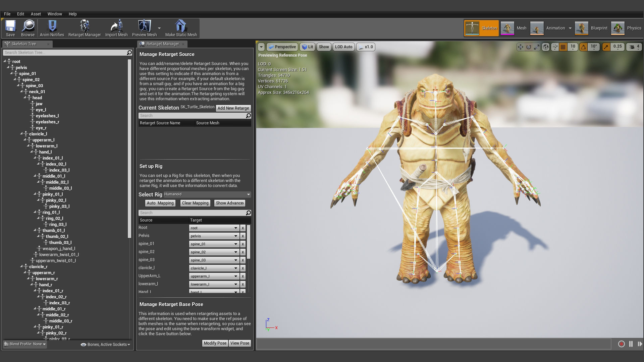Click the world coordinate system globe icon
The height and width of the screenshot is (362, 644).
(x=546, y=47)
